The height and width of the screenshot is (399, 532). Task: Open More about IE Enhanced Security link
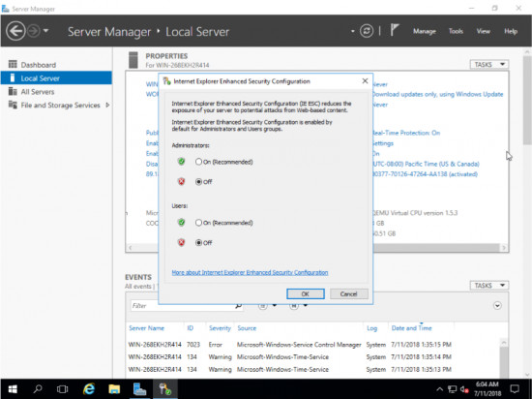pos(250,272)
